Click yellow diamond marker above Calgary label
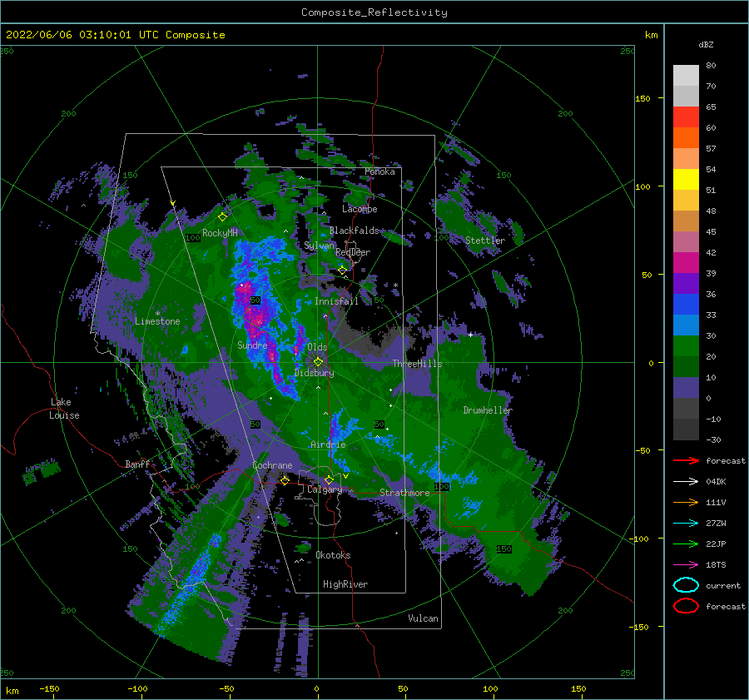The height and width of the screenshot is (700, 749). tap(329, 479)
